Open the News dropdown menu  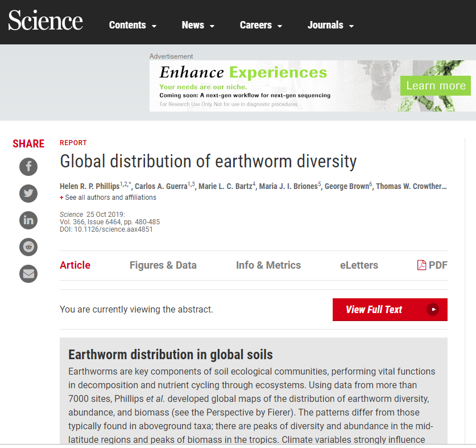(x=198, y=25)
